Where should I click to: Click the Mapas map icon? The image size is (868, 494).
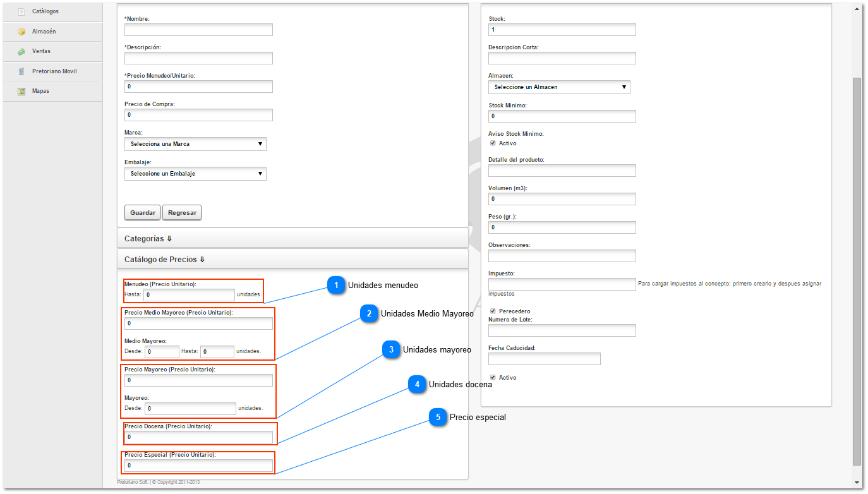(x=21, y=91)
